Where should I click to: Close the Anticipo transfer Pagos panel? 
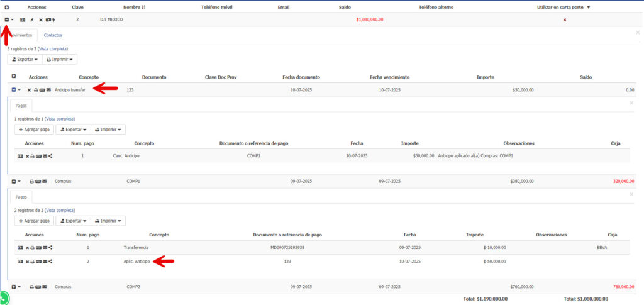pos(631,103)
